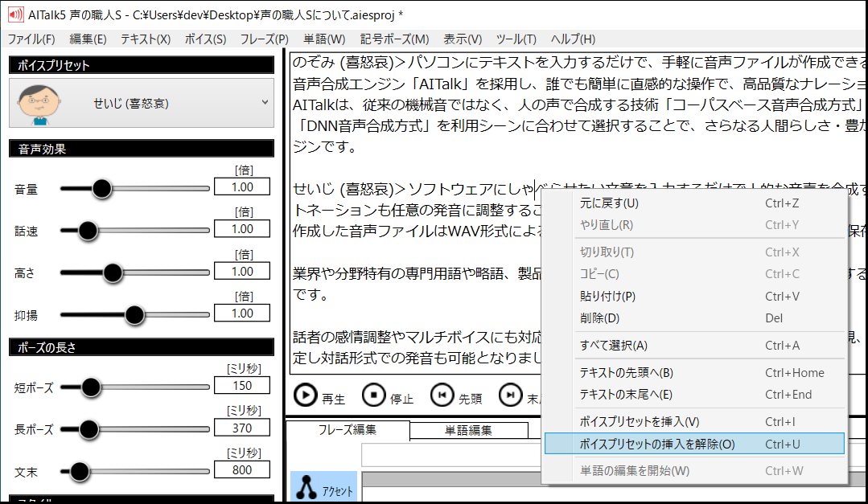
Task: Click the 短ポーズ value field 150
Action: (x=242, y=386)
